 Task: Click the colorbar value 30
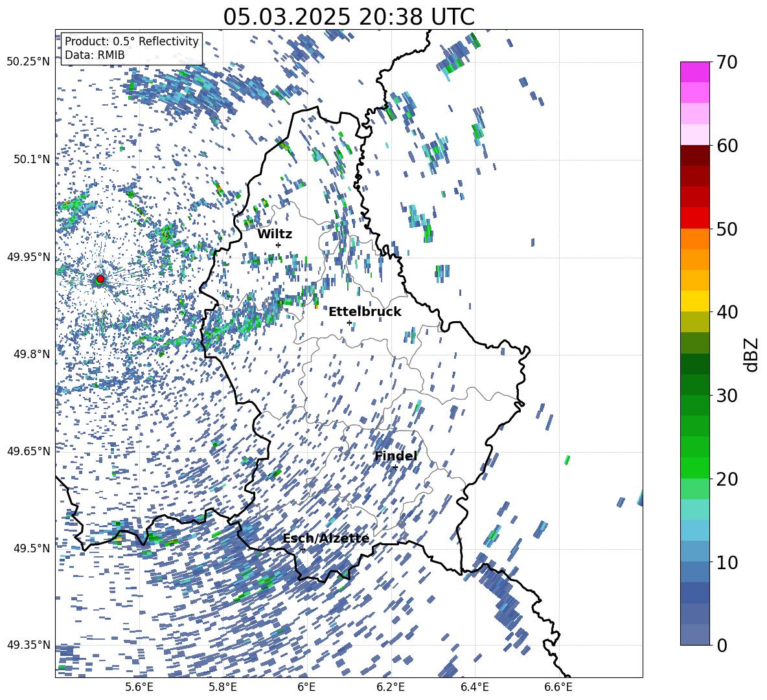[x=727, y=396]
